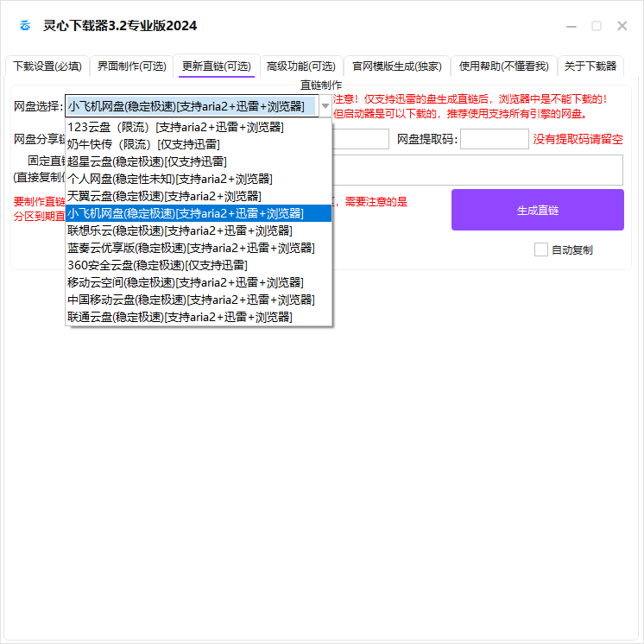Viewport: 644px width, 644px height.
Task: Open the 界面制作(可选) tab
Action: (131, 66)
